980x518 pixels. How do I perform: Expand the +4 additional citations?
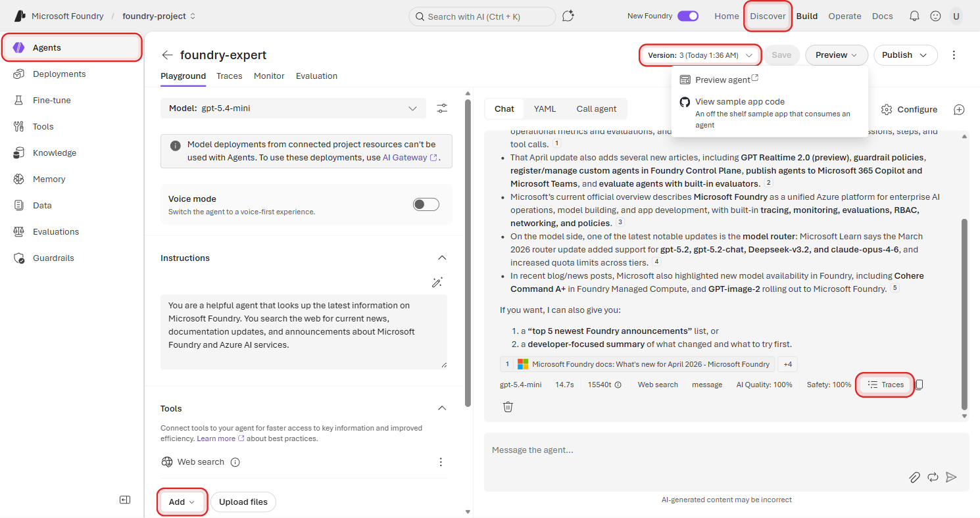787,364
